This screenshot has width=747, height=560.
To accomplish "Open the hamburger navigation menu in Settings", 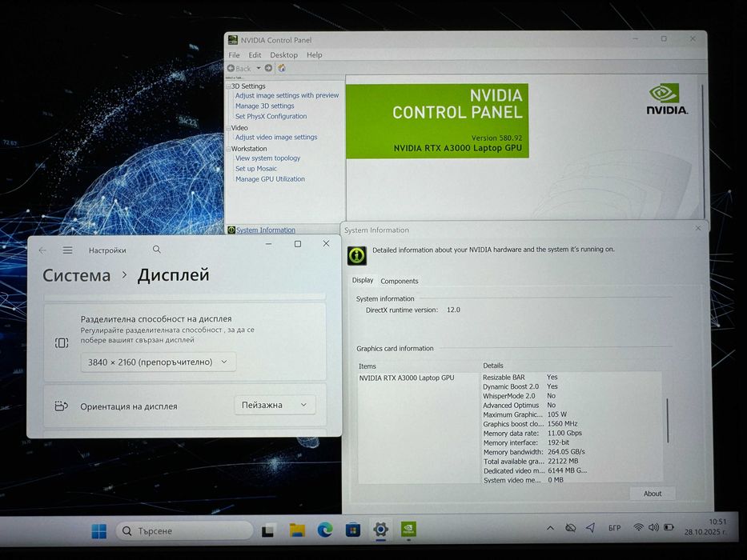I will coord(67,250).
